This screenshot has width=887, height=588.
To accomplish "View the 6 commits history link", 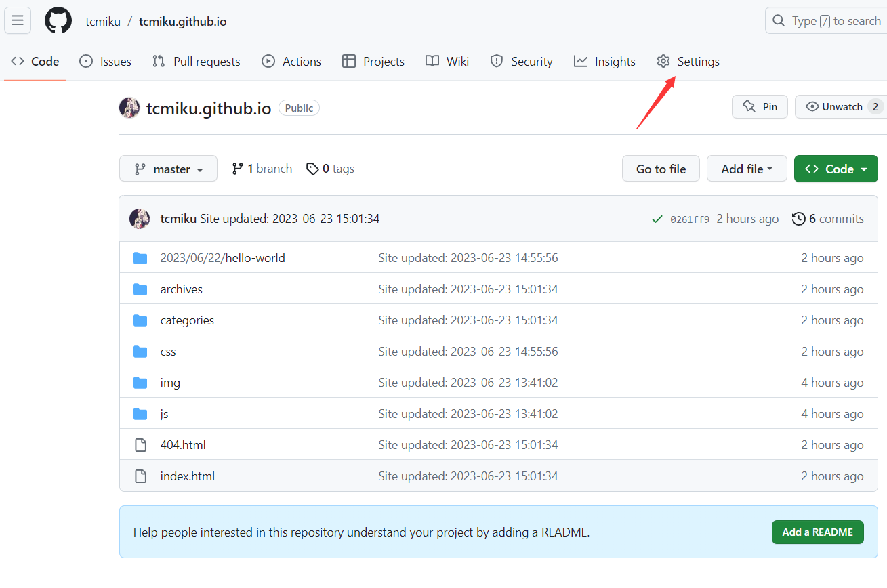I will coord(828,219).
